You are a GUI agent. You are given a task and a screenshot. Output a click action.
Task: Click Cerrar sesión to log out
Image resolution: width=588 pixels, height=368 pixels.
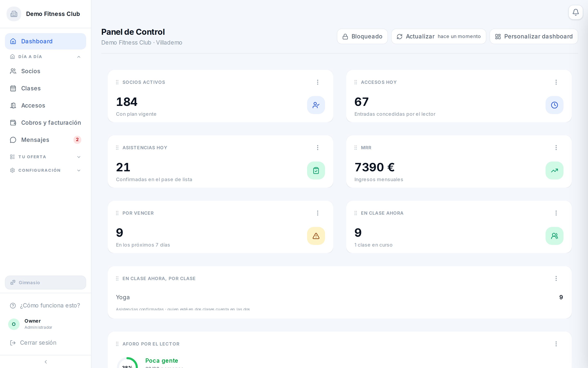[x=46, y=343]
